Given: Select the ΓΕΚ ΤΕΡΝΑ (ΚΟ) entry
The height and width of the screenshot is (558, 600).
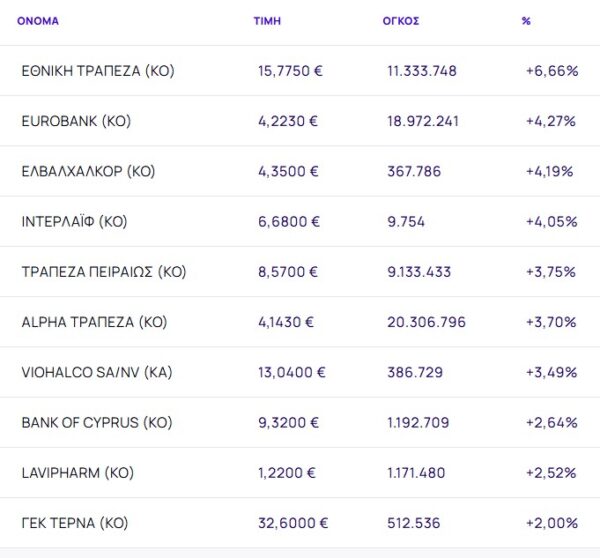Looking at the screenshot, I should point(75,522).
